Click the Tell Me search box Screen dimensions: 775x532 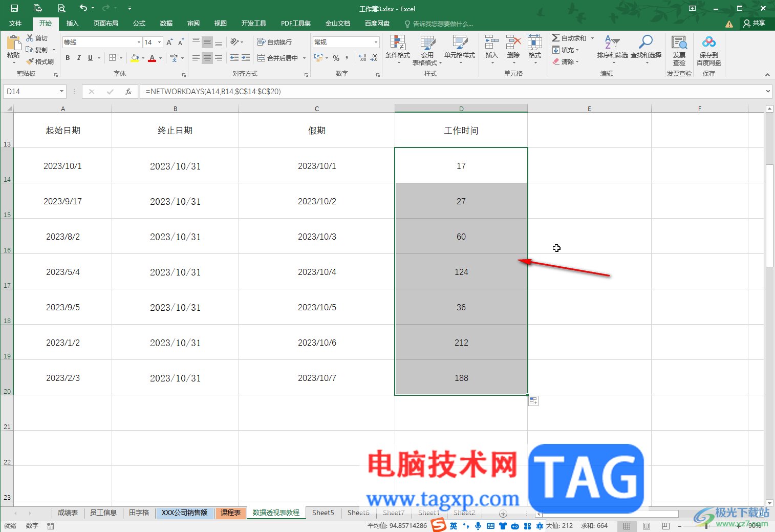pyautogui.click(x=439, y=24)
